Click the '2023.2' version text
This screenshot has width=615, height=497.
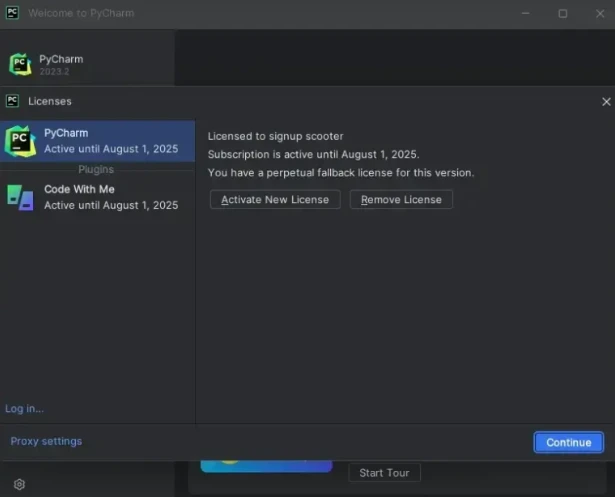pos(54,71)
